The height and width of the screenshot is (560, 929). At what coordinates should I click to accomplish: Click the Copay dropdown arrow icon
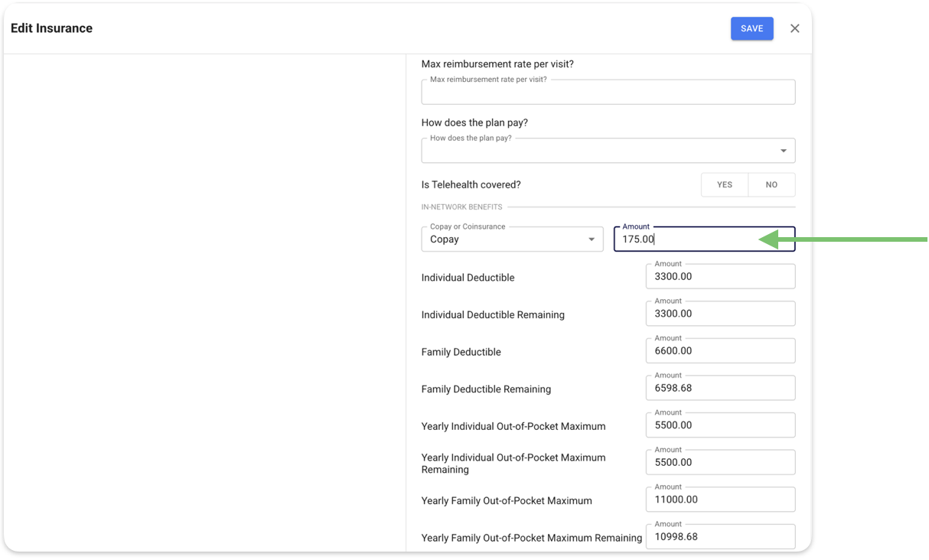pos(591,239)
